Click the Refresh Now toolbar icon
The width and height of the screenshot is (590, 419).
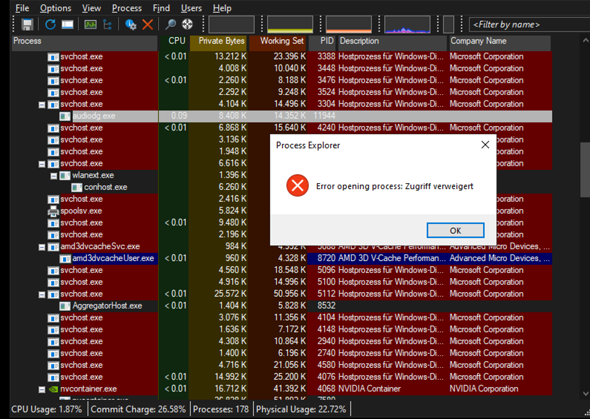[50, 24]
